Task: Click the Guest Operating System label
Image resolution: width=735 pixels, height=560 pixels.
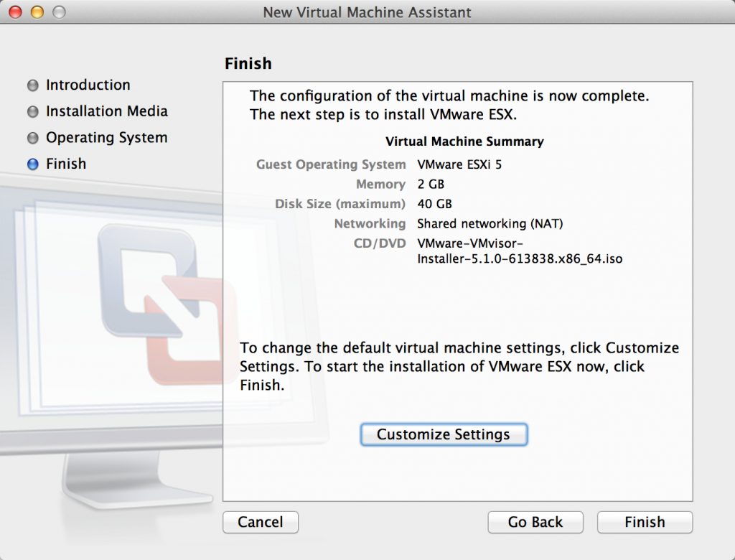Action: [331, 164]
